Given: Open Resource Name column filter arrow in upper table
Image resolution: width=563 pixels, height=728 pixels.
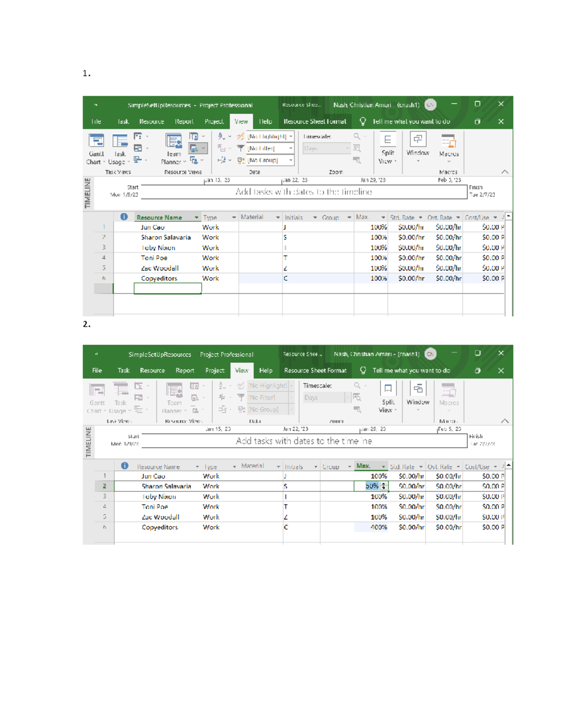Looking at the screenshot, I should 197,218.
